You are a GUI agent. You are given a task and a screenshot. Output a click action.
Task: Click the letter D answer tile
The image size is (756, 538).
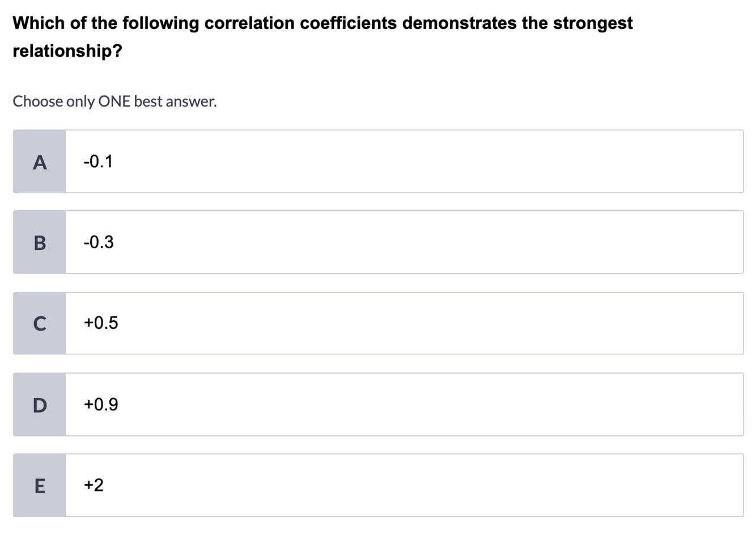tap(39, 405)
